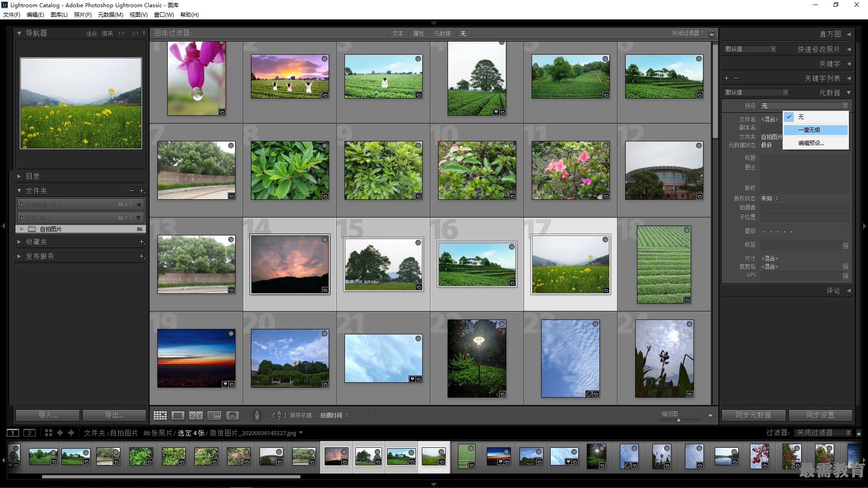Viewport: 868px width, 488px height.
Task: Toggle the filmstrip filter switch
Action: tap(859, 433)
